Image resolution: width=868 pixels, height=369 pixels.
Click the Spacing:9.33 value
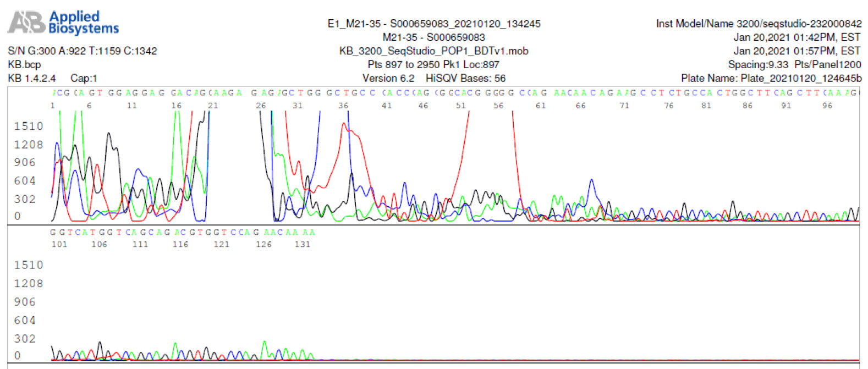coord(758,65)
